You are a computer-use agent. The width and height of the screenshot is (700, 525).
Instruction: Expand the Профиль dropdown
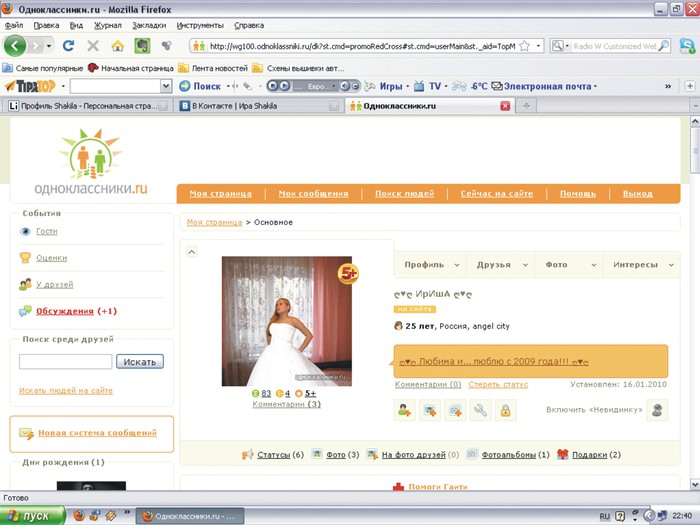point(457,265)
